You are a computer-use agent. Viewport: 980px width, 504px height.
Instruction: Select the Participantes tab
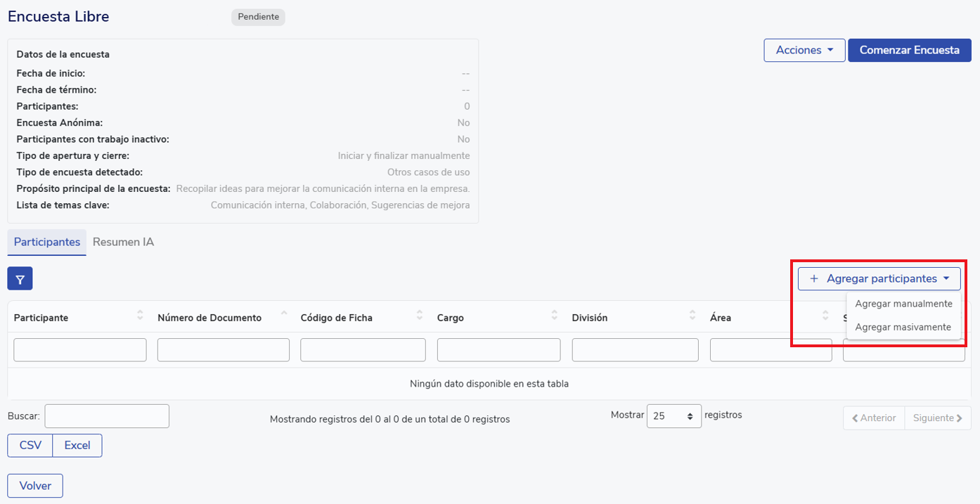(x=47, y=242)
